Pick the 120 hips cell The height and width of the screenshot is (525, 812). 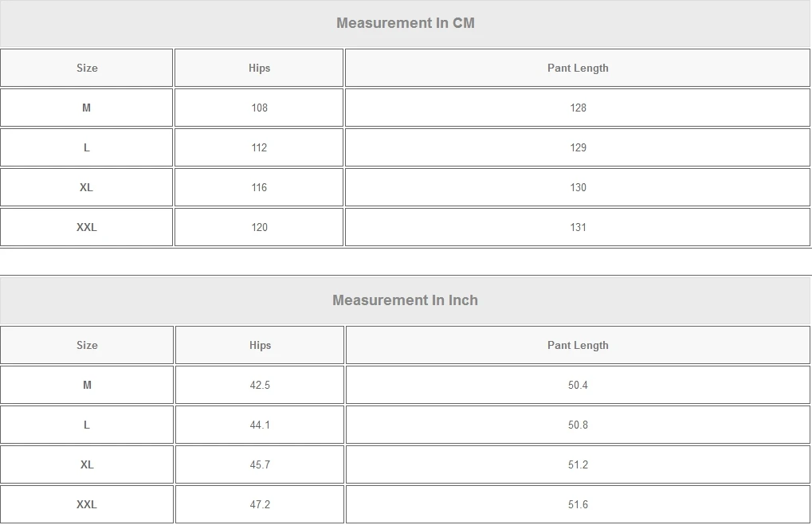pyautogui.click(x=259, y=227)
